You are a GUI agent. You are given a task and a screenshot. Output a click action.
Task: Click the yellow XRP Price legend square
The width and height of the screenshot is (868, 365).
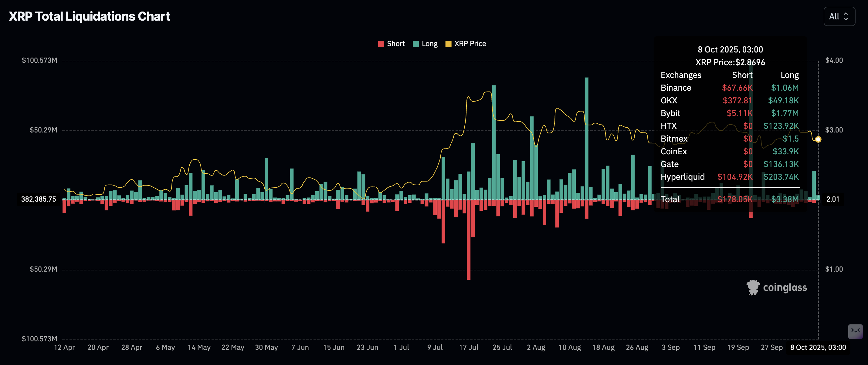coord(448,44)
